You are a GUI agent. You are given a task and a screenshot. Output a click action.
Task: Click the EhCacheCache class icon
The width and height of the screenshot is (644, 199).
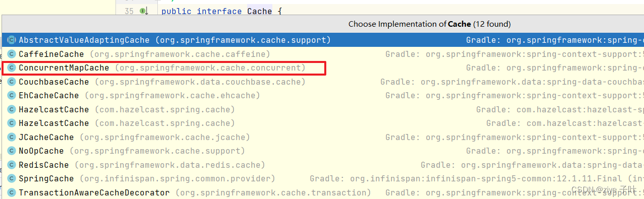click(x=12, y=95)
